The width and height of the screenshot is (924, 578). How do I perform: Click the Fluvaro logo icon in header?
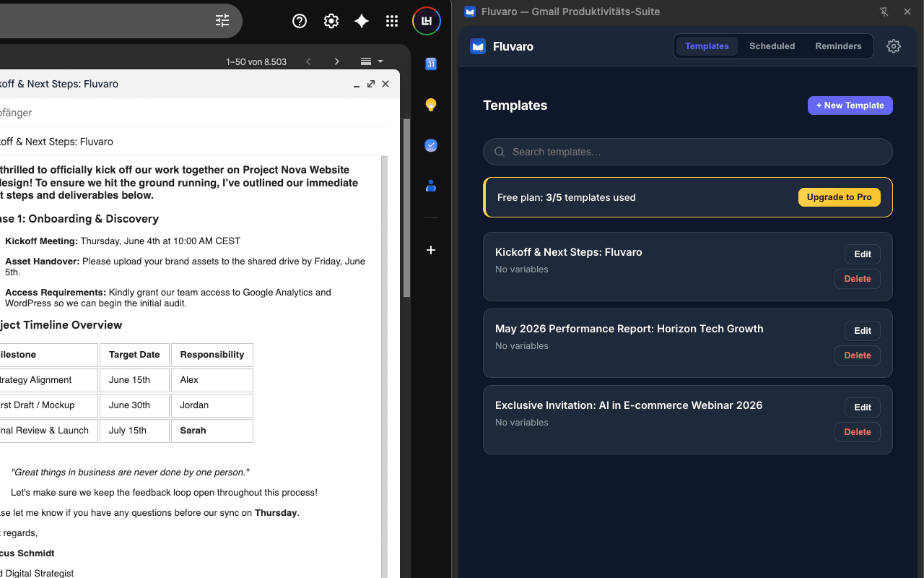point(478,46)
